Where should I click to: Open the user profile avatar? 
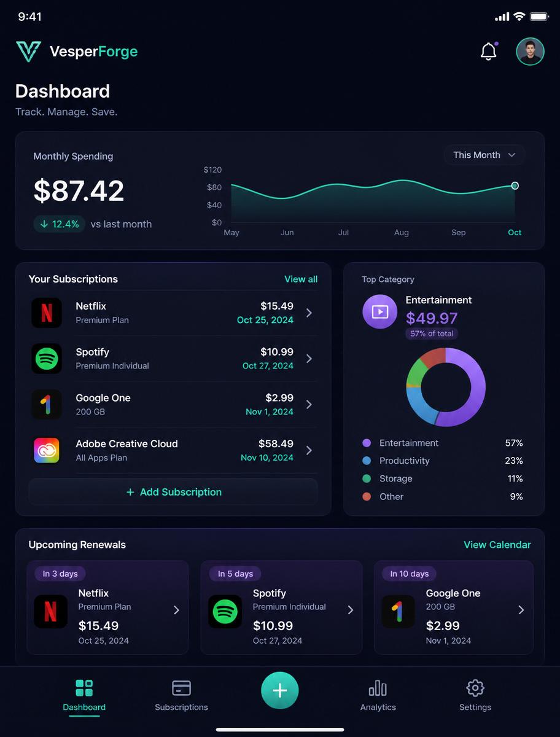[x=530, y=52]
